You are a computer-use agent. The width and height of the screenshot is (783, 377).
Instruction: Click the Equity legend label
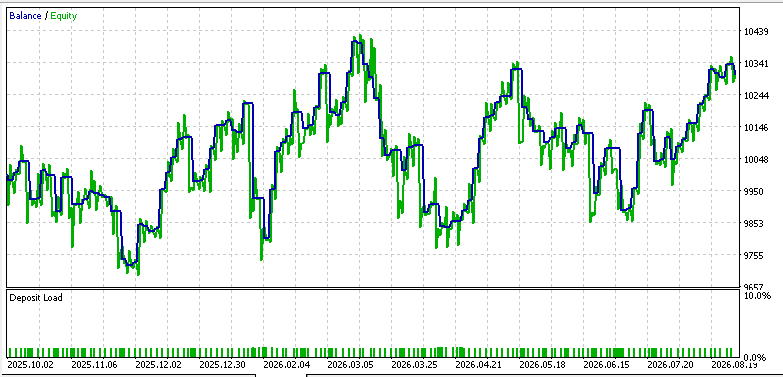(x=64, y=16)
